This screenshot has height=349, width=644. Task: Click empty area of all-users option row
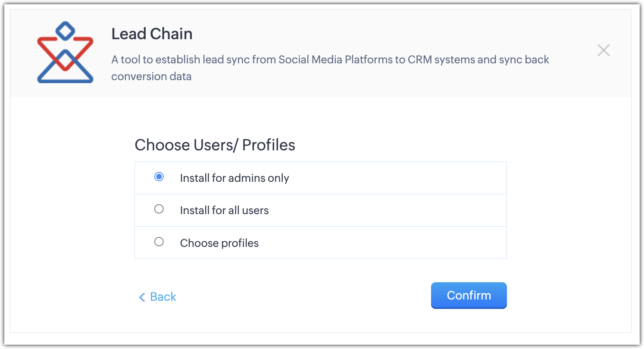pyautogui.click(x=388, y=211)
